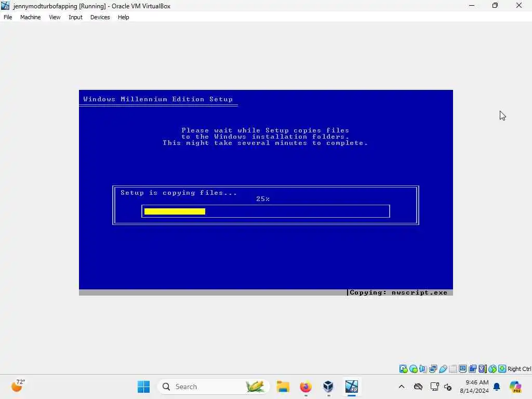This screenshot has height=399, width=532.
Task: Click the running VM XP icon in taskbar
Action: (x=352, y=387)
